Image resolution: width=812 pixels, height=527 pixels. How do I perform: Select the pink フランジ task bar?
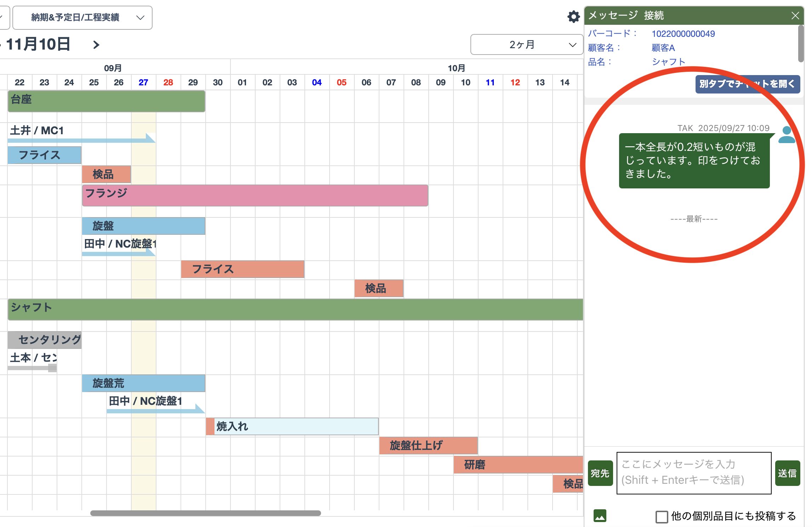pos(255,195)
